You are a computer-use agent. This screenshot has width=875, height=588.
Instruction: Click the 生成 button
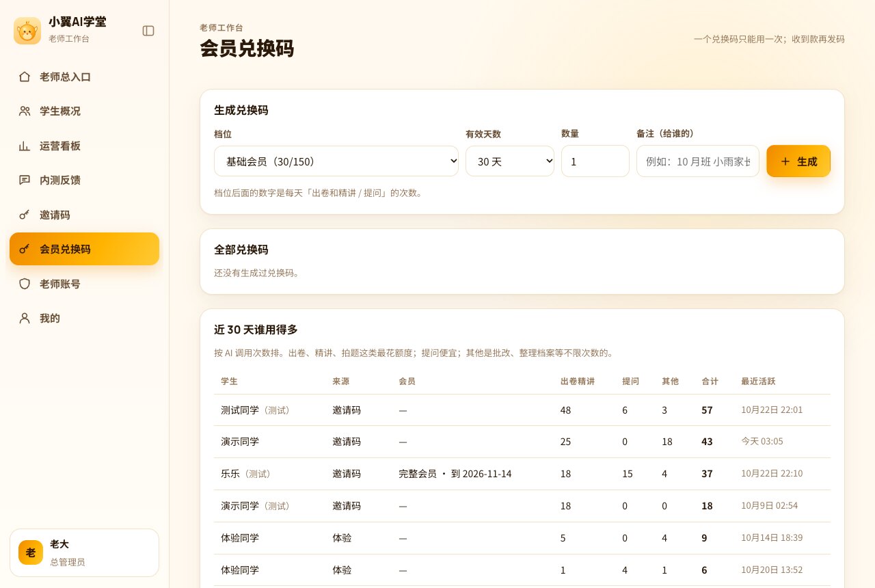pyautogui.click(x=798, y=161)
